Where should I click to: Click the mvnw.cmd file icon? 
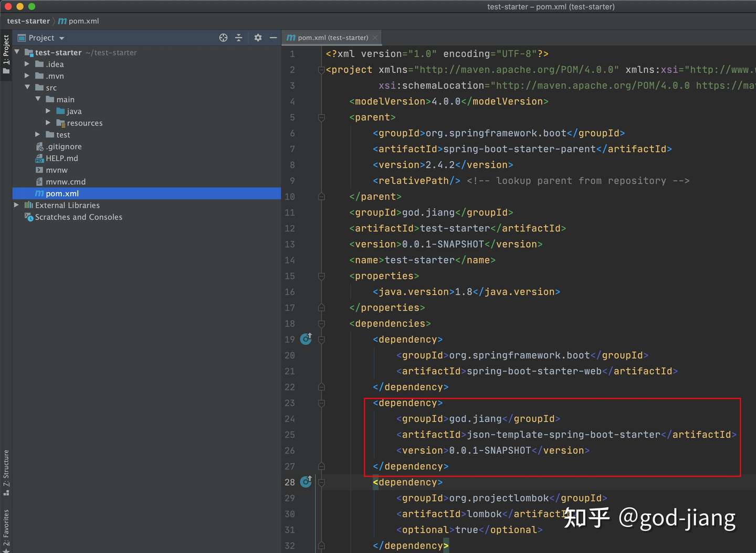[x=39, y=182]
